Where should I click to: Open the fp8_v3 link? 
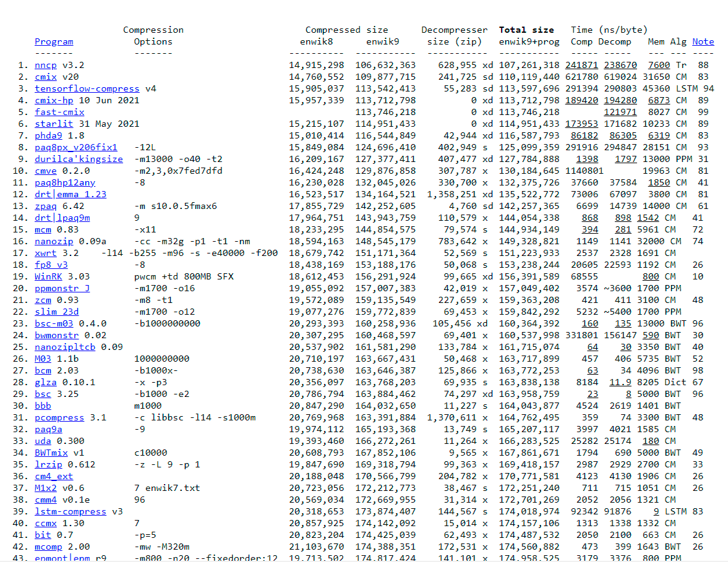[51, 265]
